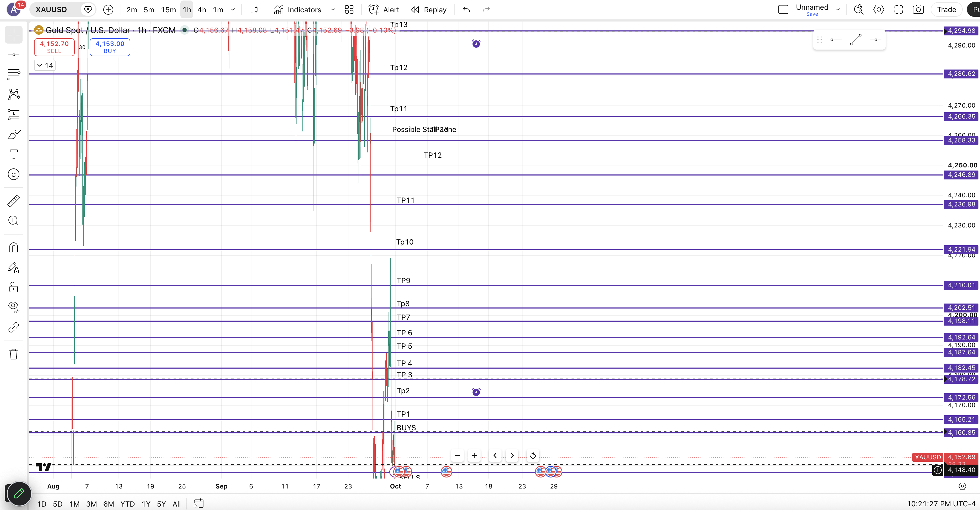Expand the Unnamed layout menu arrow
The height and width of the screenshot is (510, 980).
838,9
